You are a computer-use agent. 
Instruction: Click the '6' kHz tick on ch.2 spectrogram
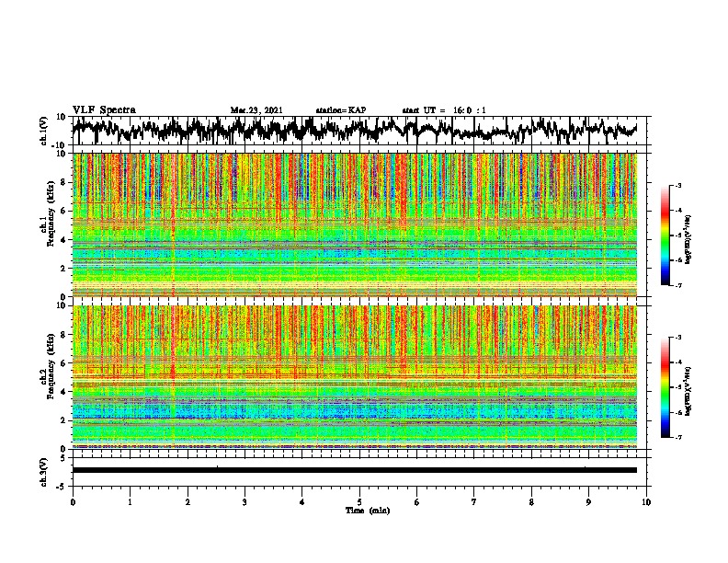[x=64, y=363]
